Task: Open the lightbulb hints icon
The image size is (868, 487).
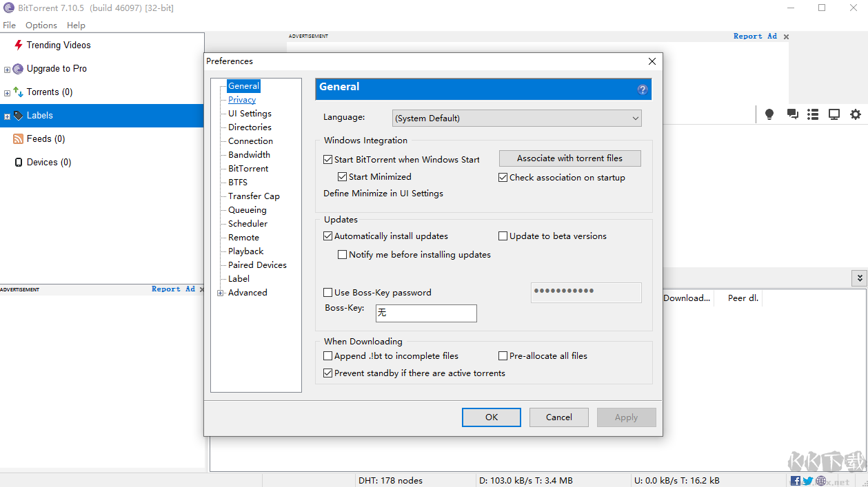Action: coord(769,114)
